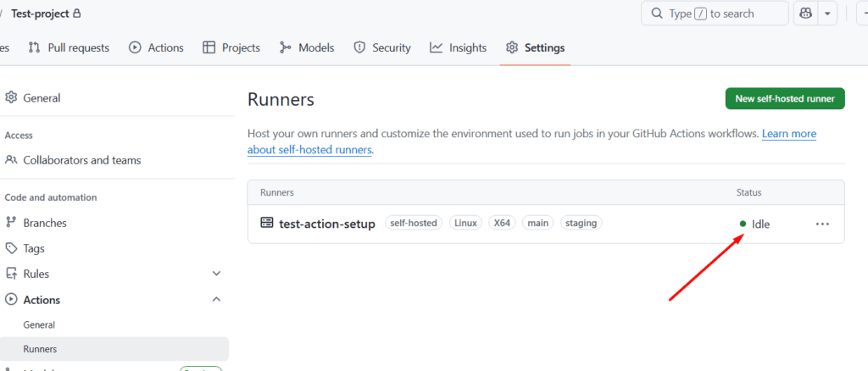This screenshot has width=868, height=371.
Task: Open the Actions tab
Action: click(156, 47)
